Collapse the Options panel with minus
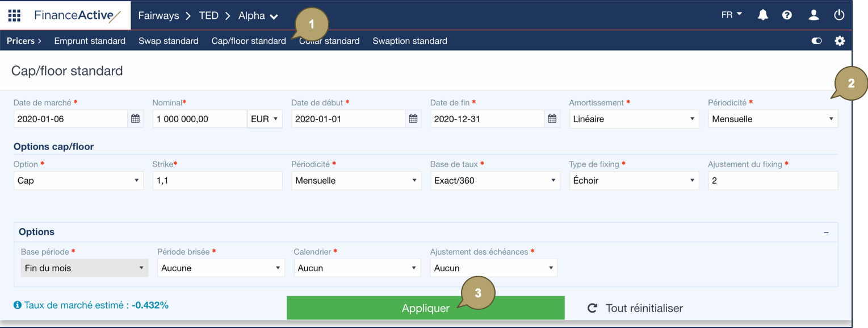868x328 pixels. tap(826, 232)
